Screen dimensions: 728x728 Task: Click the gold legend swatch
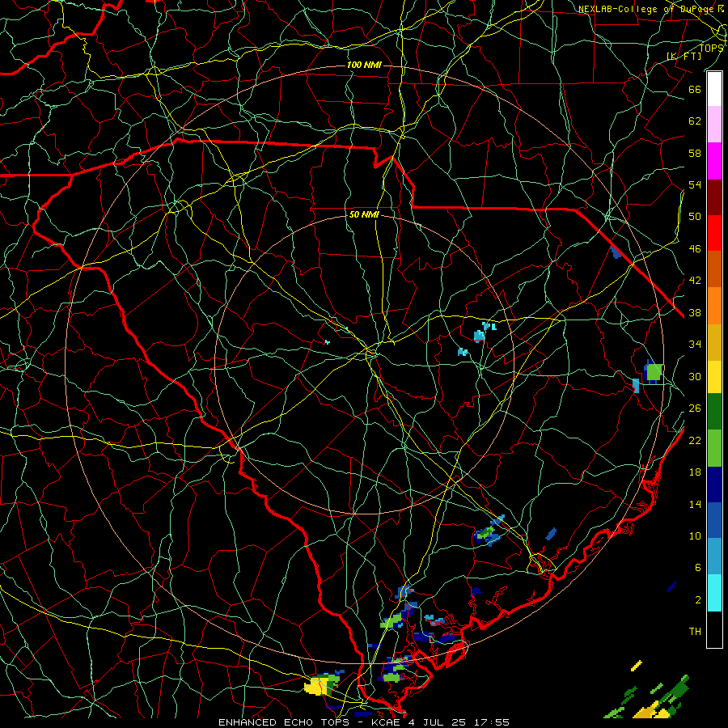[x=714, y=342]
